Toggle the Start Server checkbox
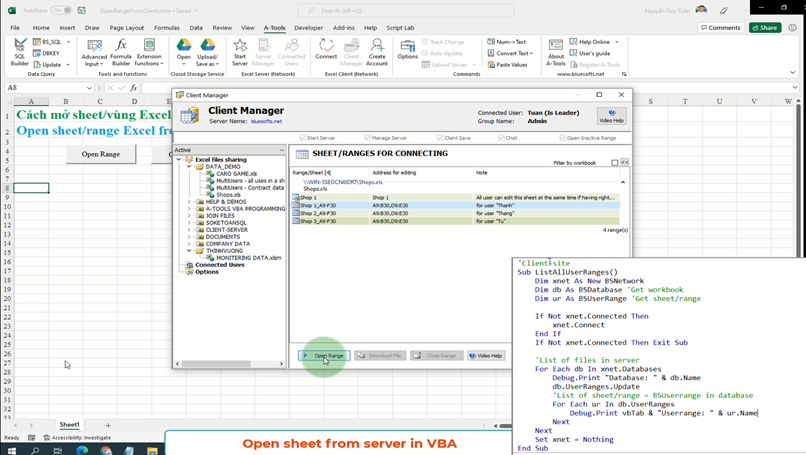 (303, 138)
